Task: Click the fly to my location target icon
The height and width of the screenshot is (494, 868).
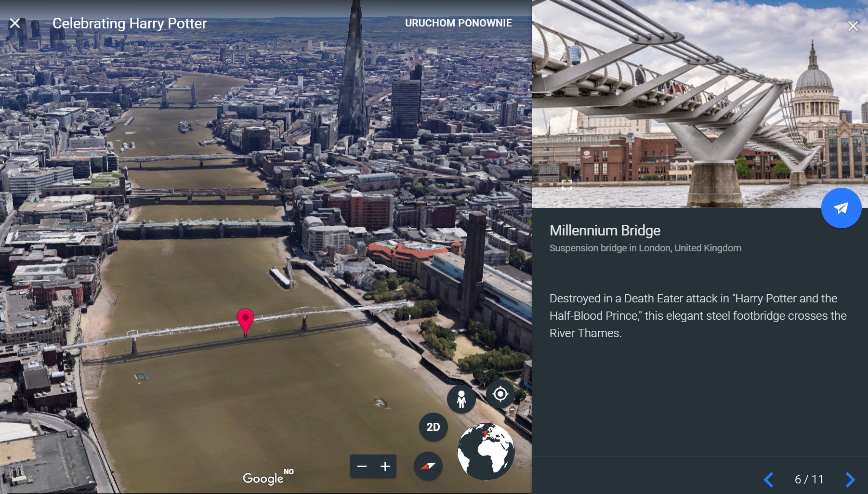Action: point(500,394)
